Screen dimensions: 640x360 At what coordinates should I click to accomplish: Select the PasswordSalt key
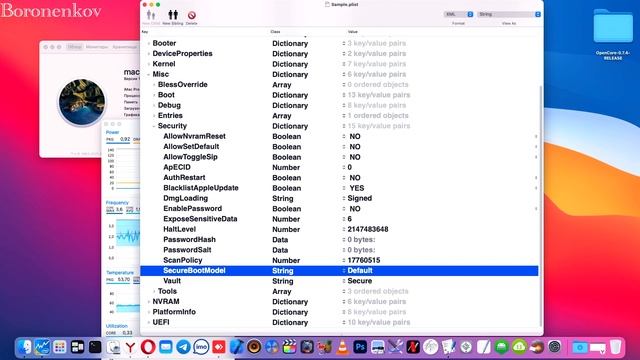pyautogui.click(x=187, y=250)
